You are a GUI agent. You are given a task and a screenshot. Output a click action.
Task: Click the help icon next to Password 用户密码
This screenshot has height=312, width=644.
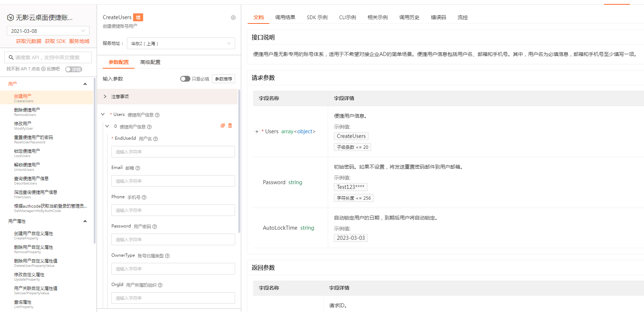click(x=155, y=226)
